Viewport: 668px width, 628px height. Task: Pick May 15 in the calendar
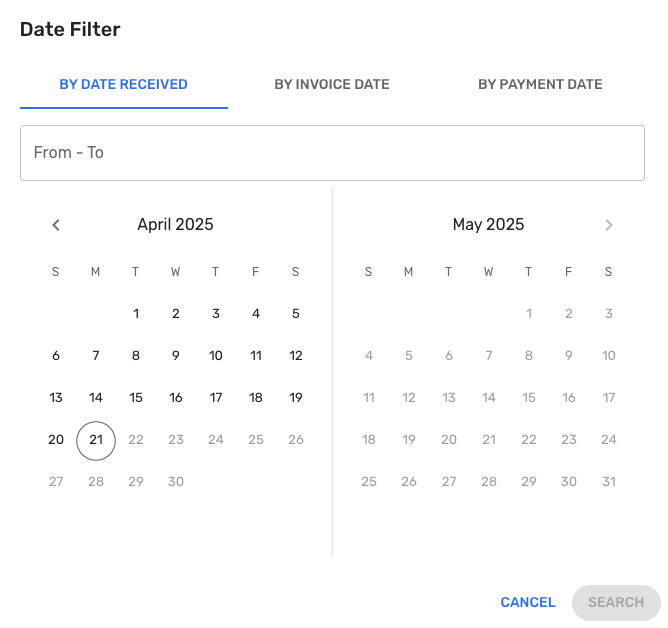click(529, 398)
